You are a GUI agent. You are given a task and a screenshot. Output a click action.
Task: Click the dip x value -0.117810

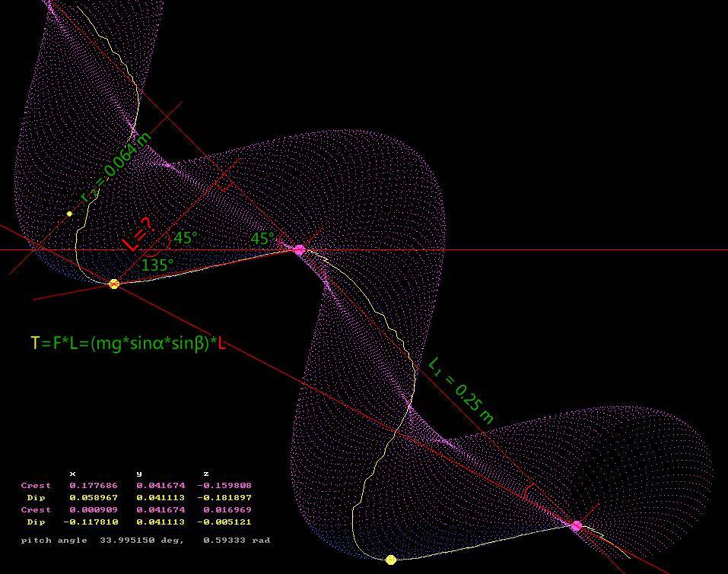pyautogui.click(x=91, y=522)
